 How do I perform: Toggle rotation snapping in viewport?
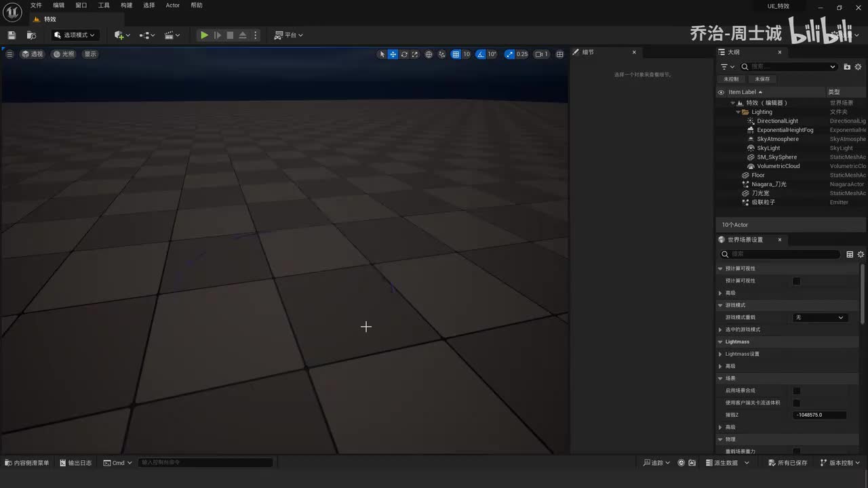[481, 54]
